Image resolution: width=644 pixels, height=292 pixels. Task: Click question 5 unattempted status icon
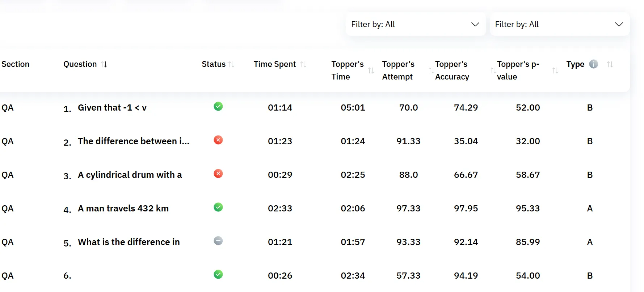[218, 241]
